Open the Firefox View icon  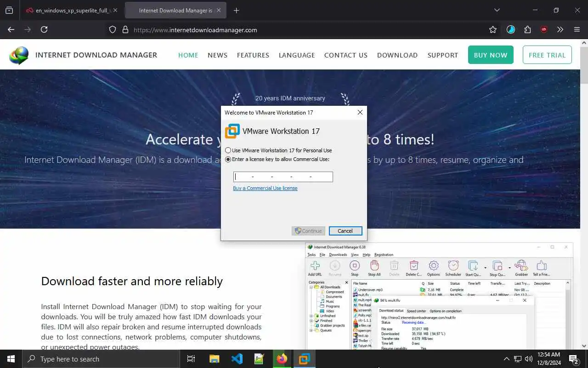(x=9, y=10)
